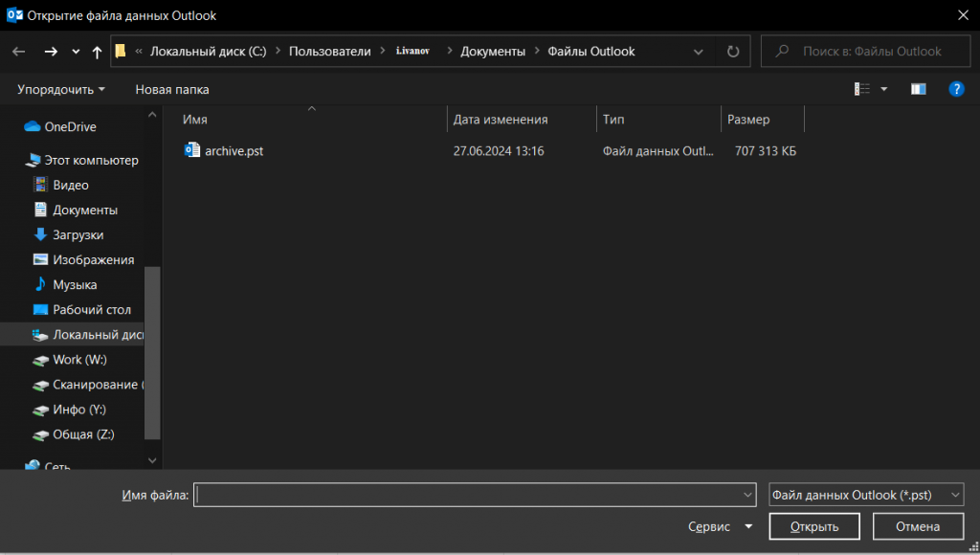Open the file type filter dropdown
Image resolution: width=980 pixels, height=555 pixels.
865,495
